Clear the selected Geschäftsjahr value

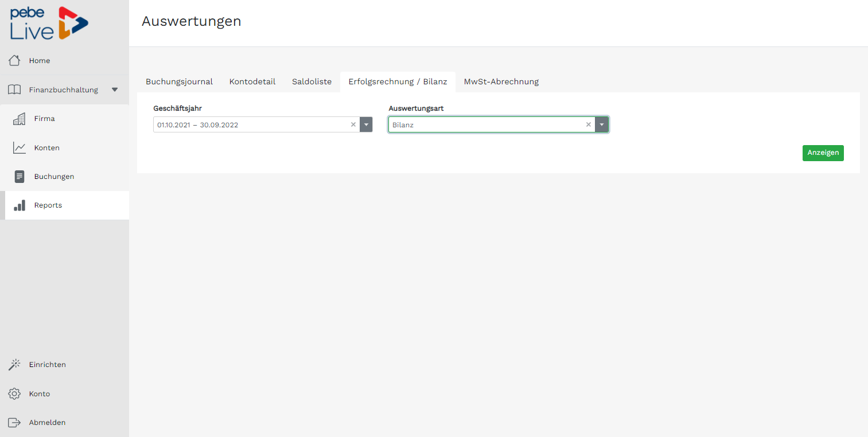tap(353, 124)
